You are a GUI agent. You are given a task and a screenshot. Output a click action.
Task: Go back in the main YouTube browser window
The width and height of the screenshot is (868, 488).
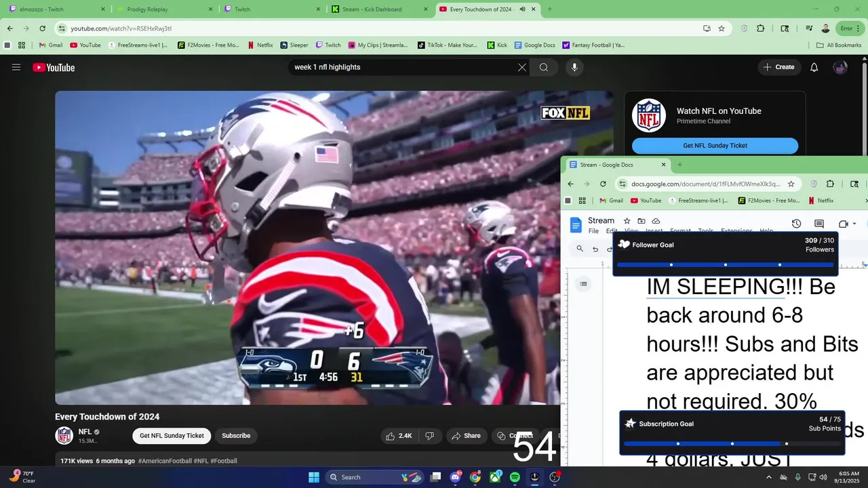point(9,28)
